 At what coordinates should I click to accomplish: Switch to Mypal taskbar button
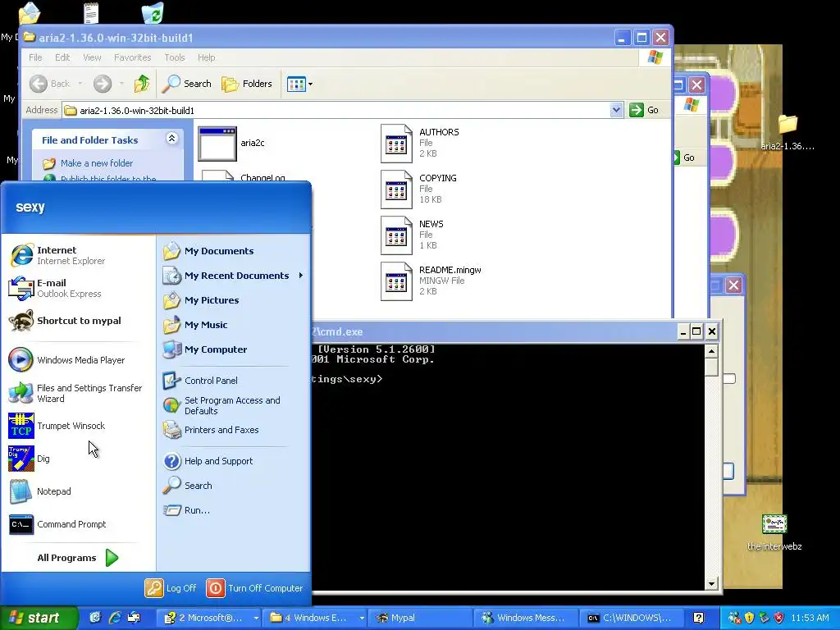pos(420,618)
